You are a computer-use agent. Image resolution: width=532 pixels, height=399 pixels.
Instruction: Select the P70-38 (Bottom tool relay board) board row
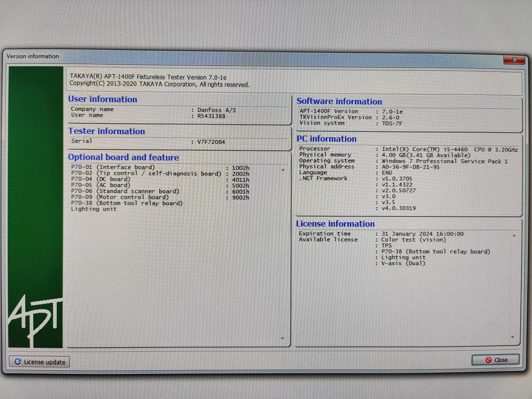(x=127, y=203)
